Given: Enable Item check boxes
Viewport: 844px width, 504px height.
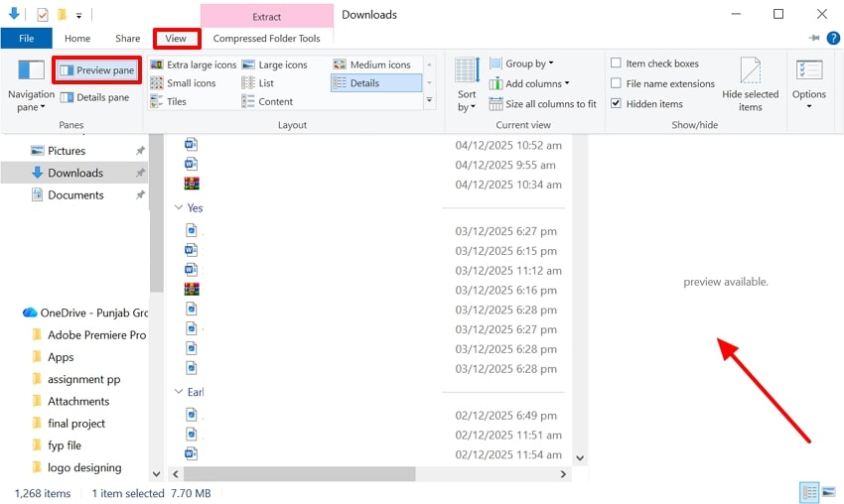Looking at the screenshot, I should 617,63.
